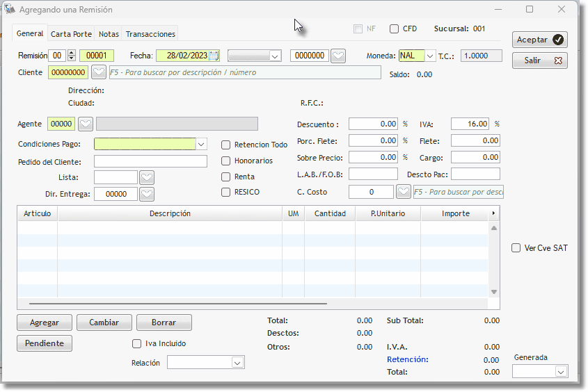Click the Flete amount field
588x392 pixels.
tap(475, 141)
